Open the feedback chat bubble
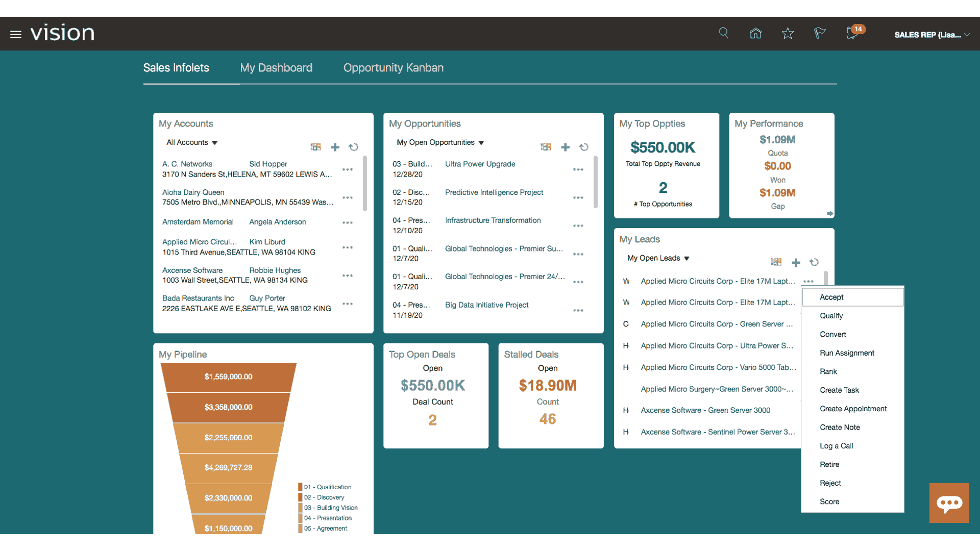This screenshot has width=980, height=551. 949,503
